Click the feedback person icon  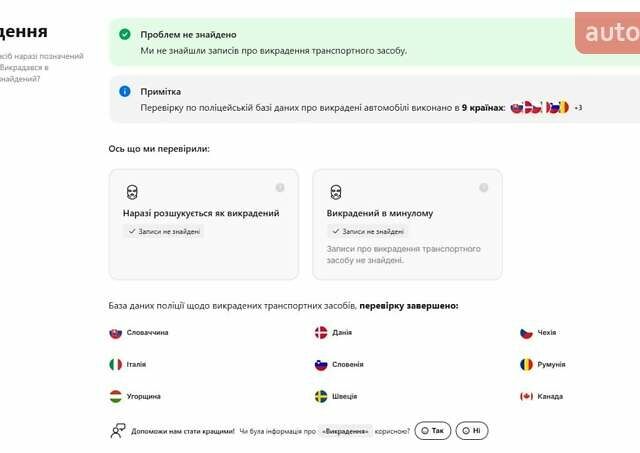[118, 431]
